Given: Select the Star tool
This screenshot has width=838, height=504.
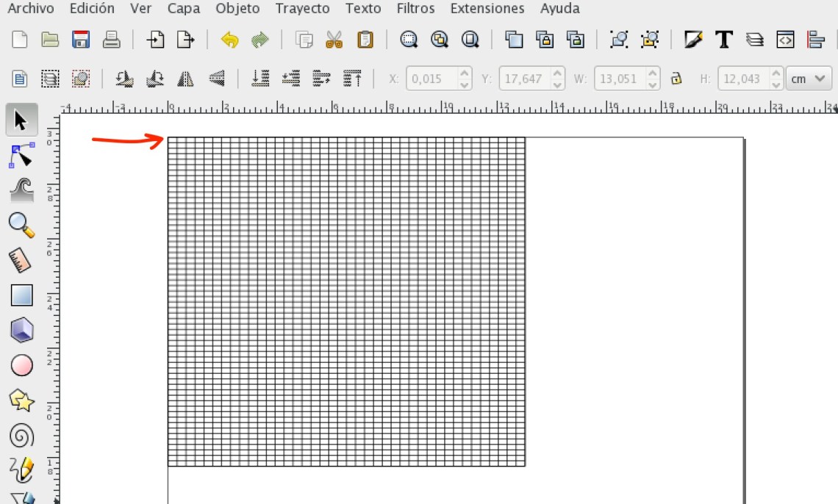Looking at the screenshot, I should [21, 401].
